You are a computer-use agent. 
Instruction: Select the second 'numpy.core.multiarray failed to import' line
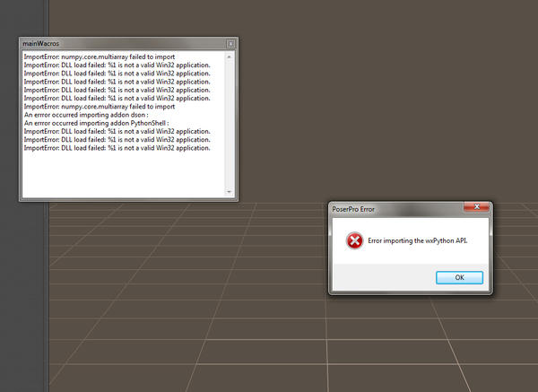tap(100, 107)
